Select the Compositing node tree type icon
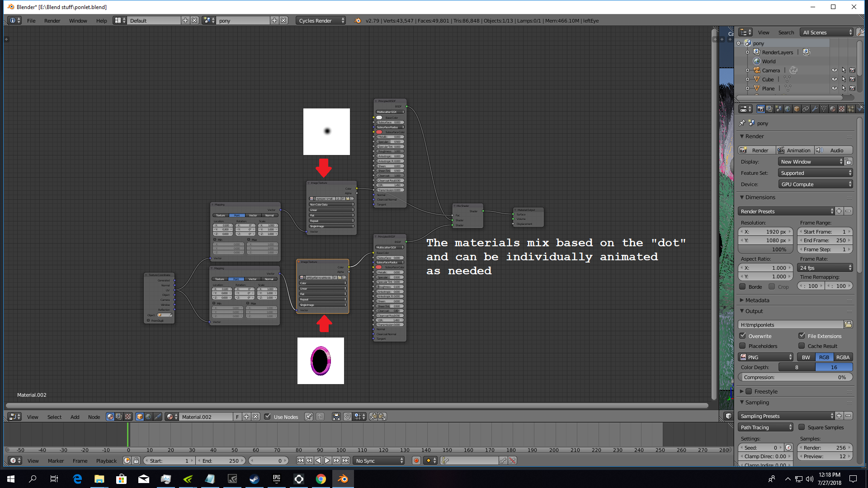This screenshot has height=488, width=868. (118, 417)
